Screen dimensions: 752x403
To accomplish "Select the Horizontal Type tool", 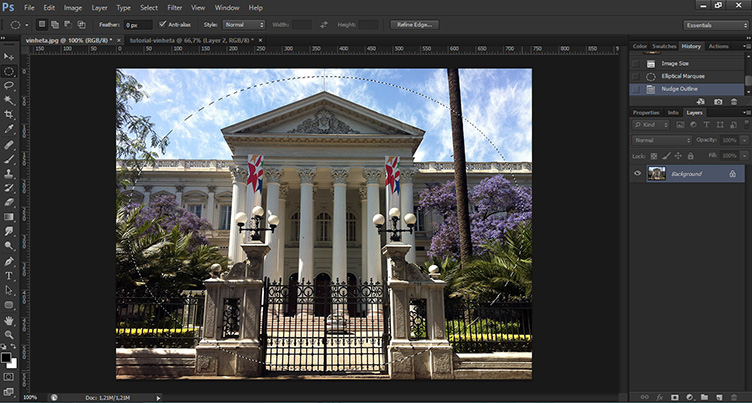I will coord(9,275).
